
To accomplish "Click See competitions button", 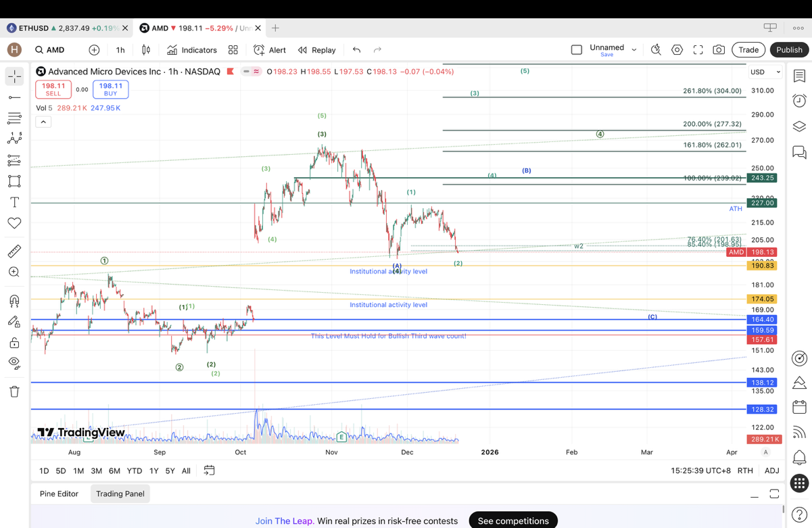I will [513, 521].
